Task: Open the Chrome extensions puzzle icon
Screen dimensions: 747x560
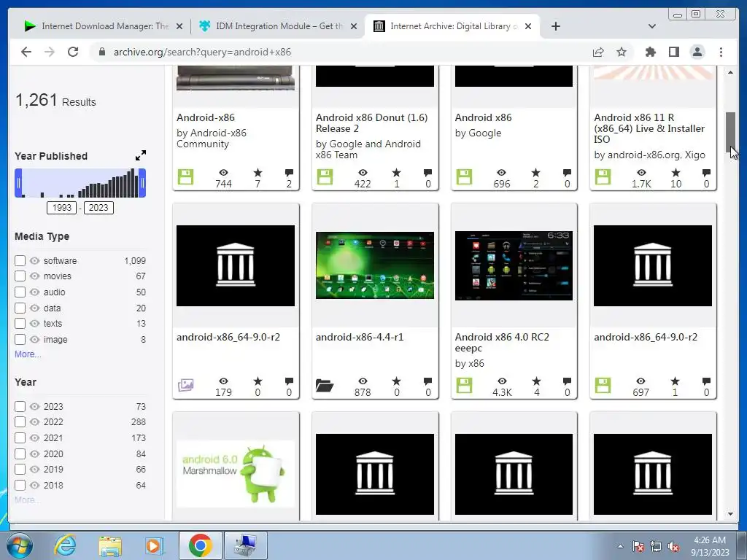Action: pos(650,52)
